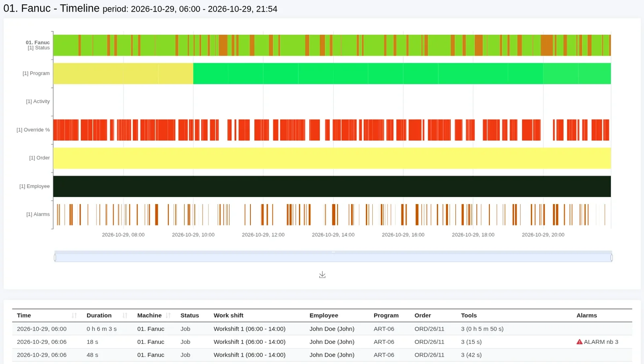Click axis label '2026-10-29, 08:00'
The image size is (644, 364).
[123, 235]
